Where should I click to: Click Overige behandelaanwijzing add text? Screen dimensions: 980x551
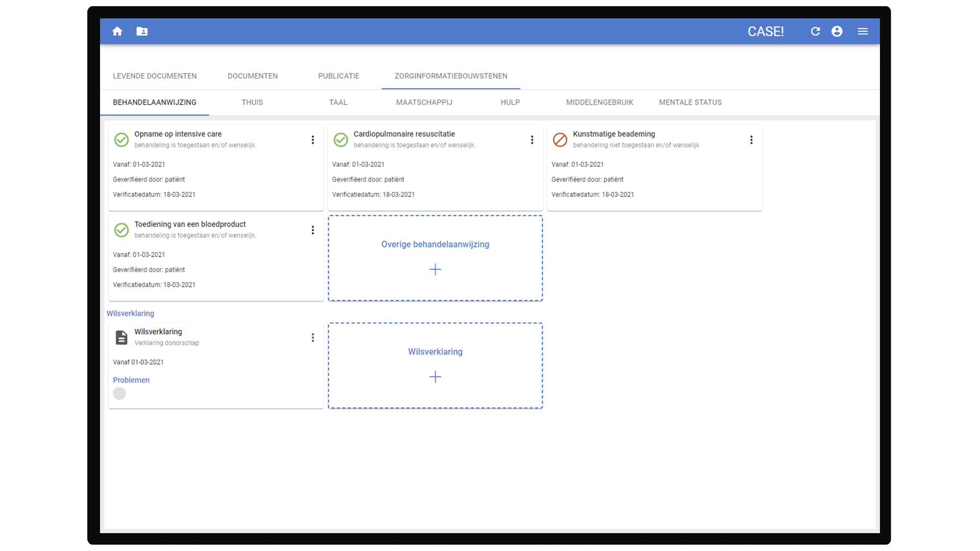click(435, 244)
